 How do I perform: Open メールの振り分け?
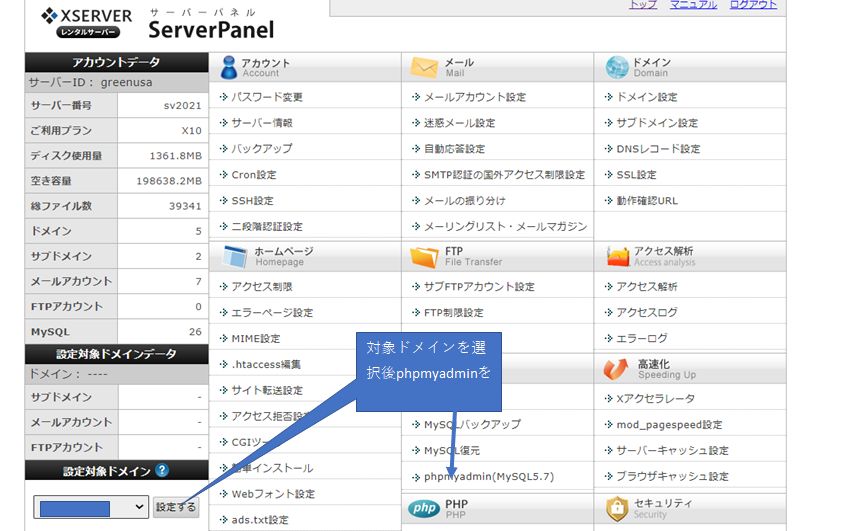pos(465,200)
